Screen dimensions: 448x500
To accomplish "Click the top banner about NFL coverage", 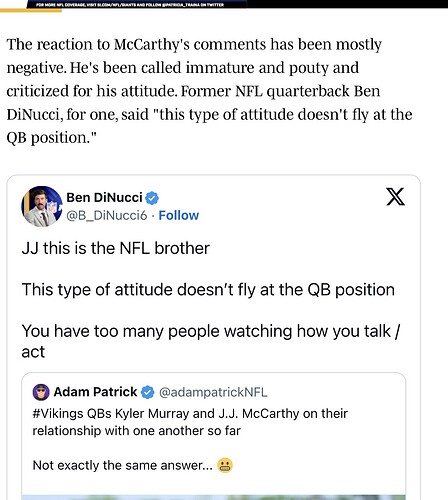I will point(130,4).
